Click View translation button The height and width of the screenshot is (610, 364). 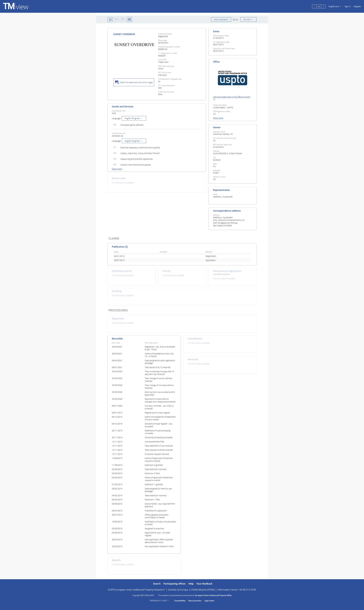pyautogui.click(x=221, y=20)
